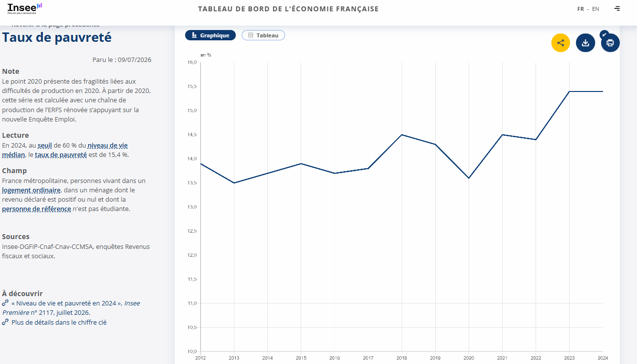The height and width of the screenshot is (364, 637).
Task: Click the link icon beside Plus de détails
Action: pos(5,322)
